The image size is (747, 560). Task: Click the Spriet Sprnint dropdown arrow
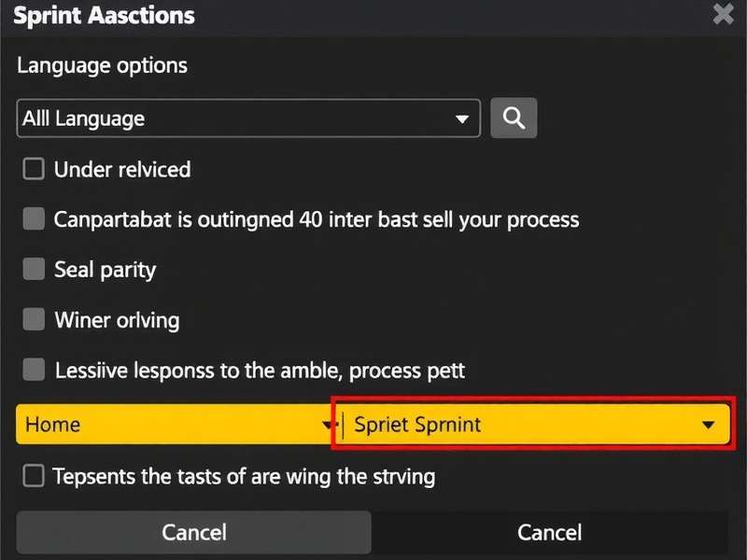pos(707,425)
